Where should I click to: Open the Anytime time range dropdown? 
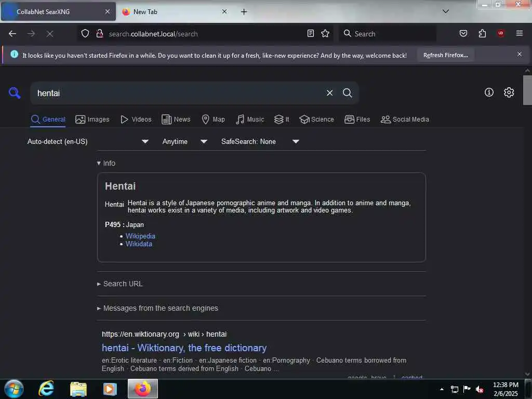tap(184, 141)
